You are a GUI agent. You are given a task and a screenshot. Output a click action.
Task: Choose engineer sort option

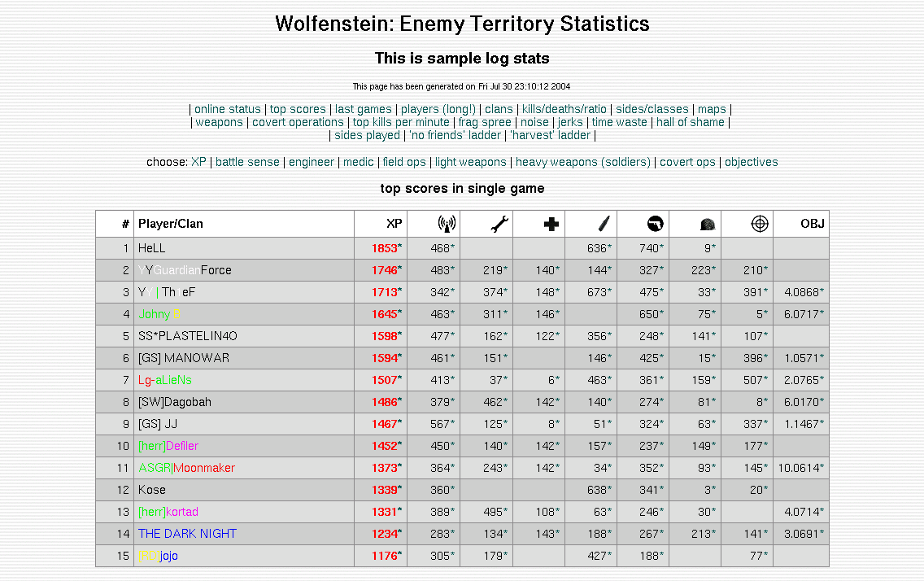pos(312,162)
